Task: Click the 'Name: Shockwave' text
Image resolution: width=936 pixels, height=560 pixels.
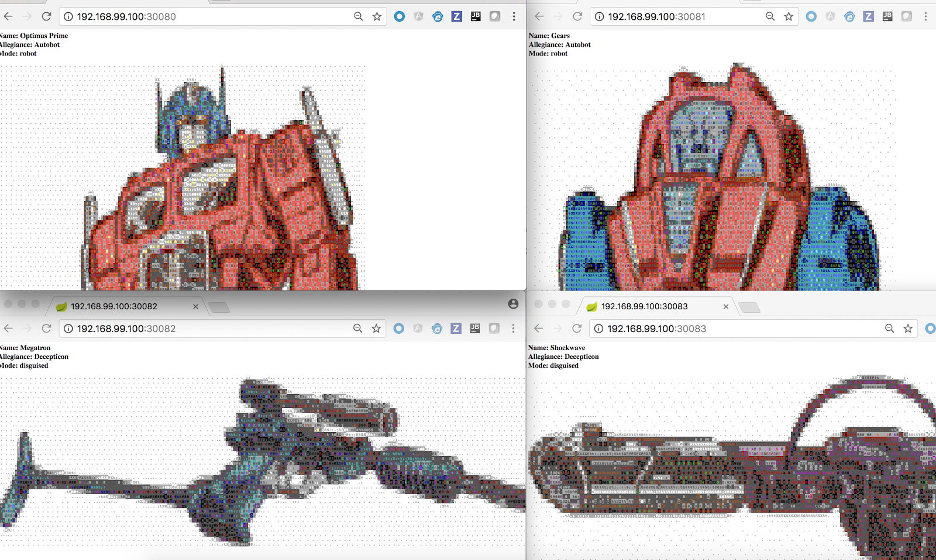Action: (x=557, y=348)
